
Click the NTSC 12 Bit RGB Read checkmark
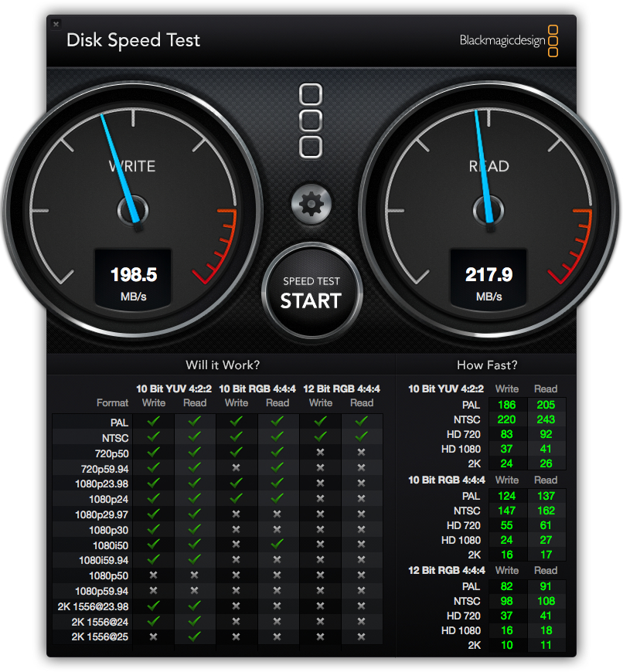[361, 437]
